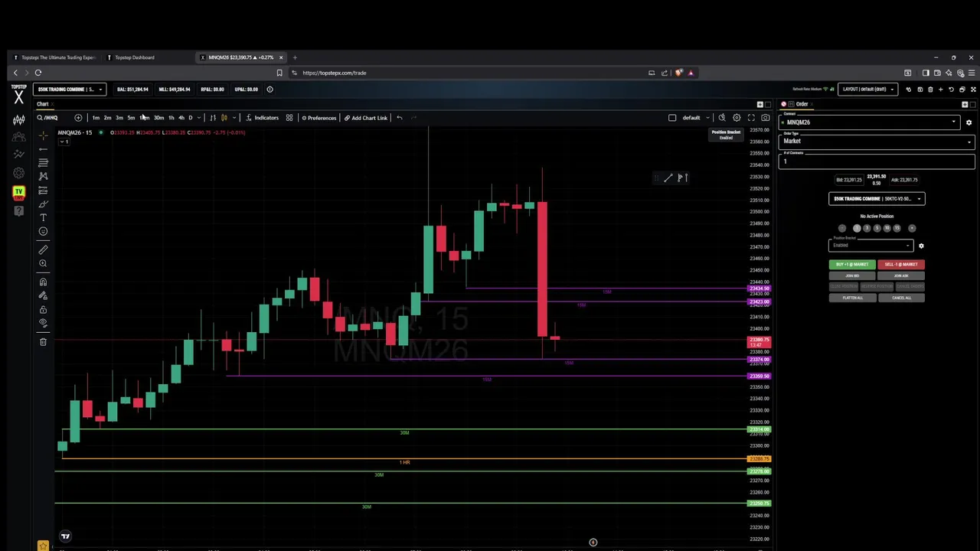Open the $50K Trading Combine account dropdown

tap(70, 90)
